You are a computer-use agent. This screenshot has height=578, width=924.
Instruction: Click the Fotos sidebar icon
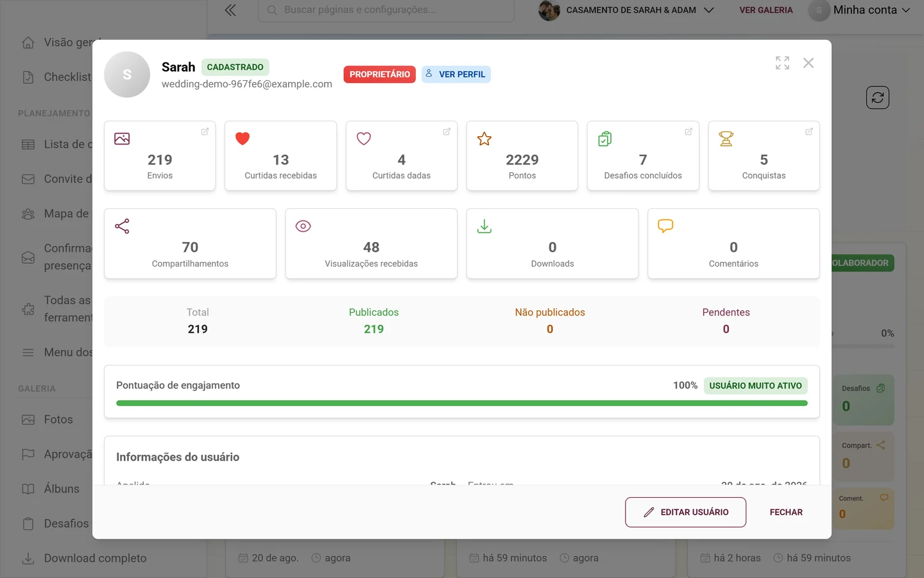click(x=28, y=419)
